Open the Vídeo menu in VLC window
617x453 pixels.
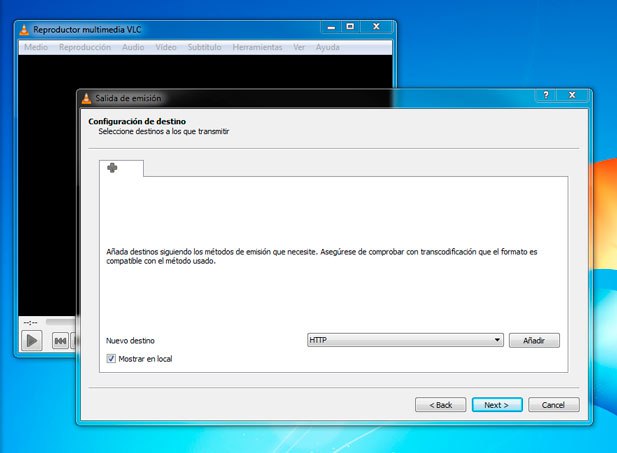coord(166,47)
